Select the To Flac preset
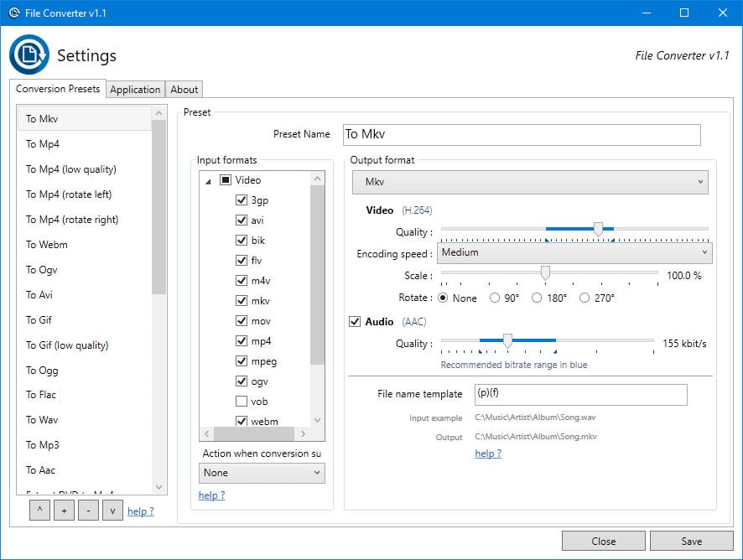Screen dimensions: 743x560 tap(85, 395)
